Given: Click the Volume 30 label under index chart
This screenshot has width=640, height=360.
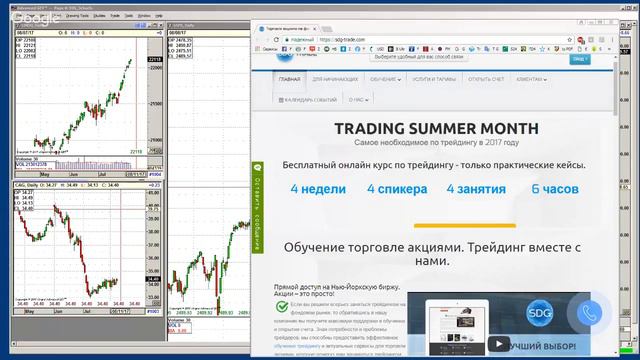Looking at the screenshot, I should [27, 159].
